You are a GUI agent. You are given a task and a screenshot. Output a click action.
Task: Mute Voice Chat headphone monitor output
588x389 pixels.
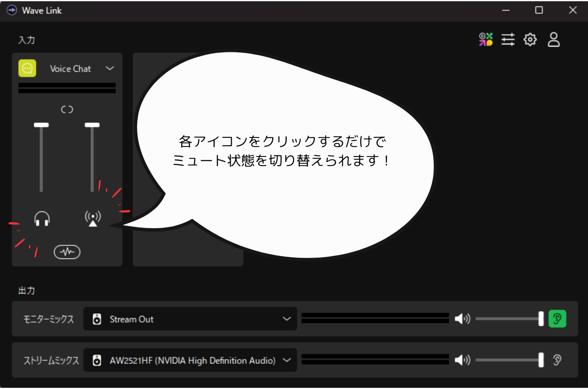42,219
